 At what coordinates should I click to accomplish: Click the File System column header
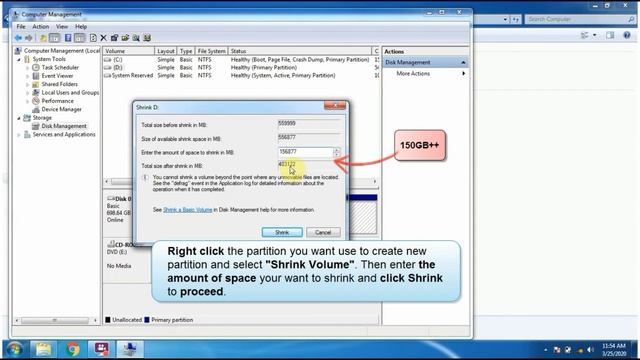(211, 51)
